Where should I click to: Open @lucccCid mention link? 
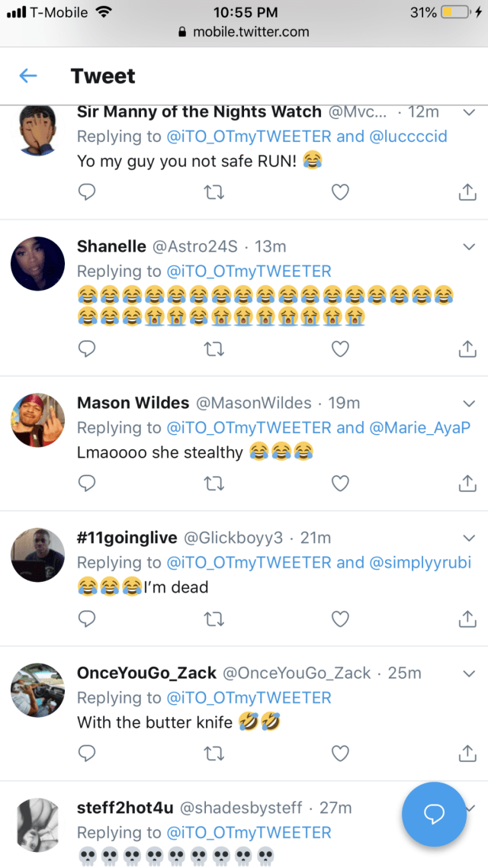coord(409,137)
